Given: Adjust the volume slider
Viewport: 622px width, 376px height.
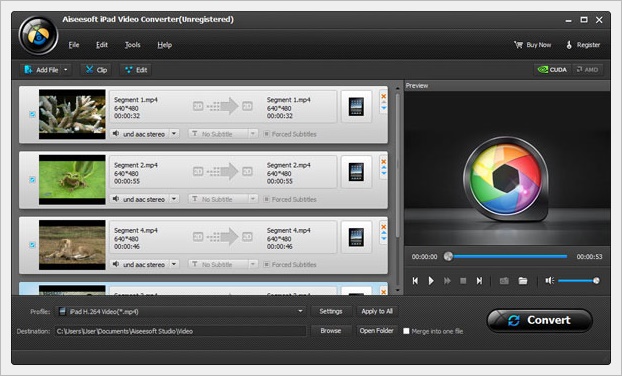Looking at the screenshot, I should point(578,281).
